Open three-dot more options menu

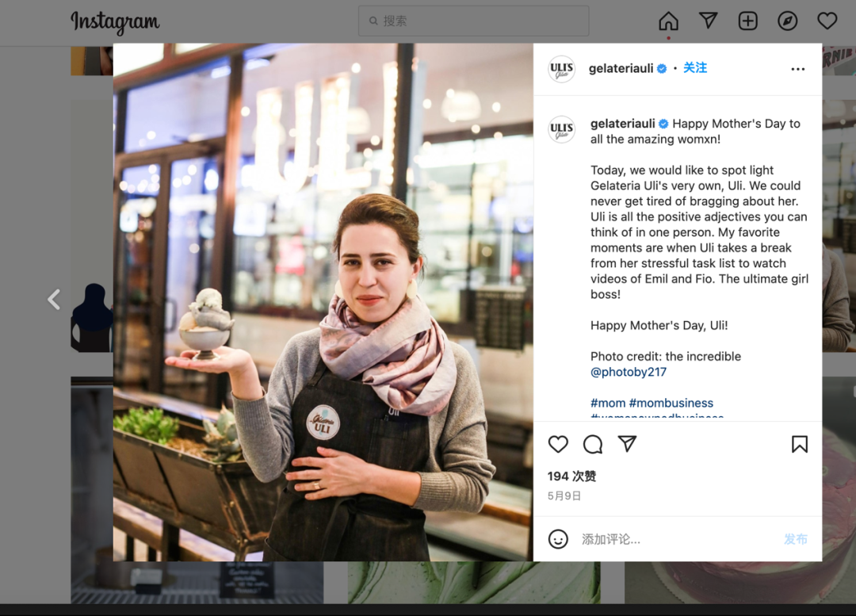click(x=797, y=69)
